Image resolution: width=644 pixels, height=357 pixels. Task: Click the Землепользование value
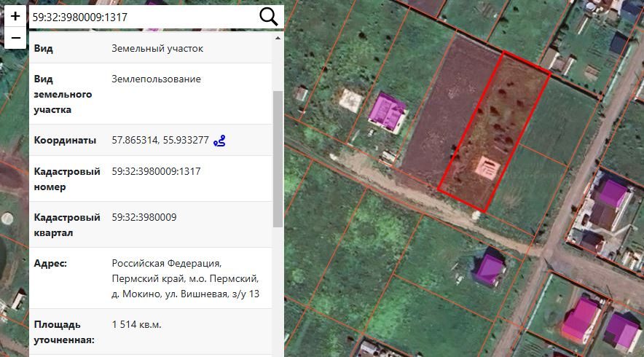(x=156, y=79)
